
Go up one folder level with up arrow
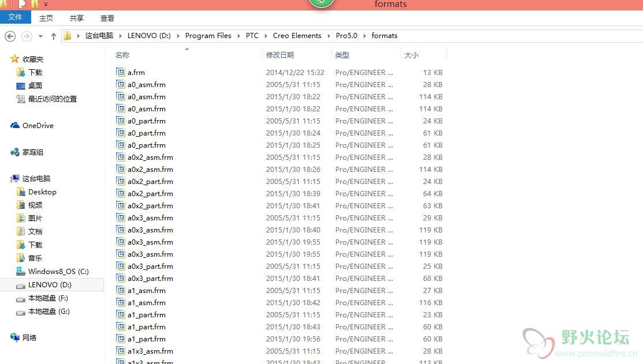coord(53,36)
